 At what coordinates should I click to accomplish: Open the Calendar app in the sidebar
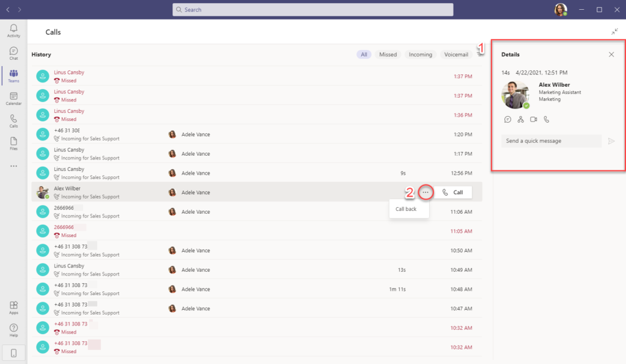(x=13, y=98)
